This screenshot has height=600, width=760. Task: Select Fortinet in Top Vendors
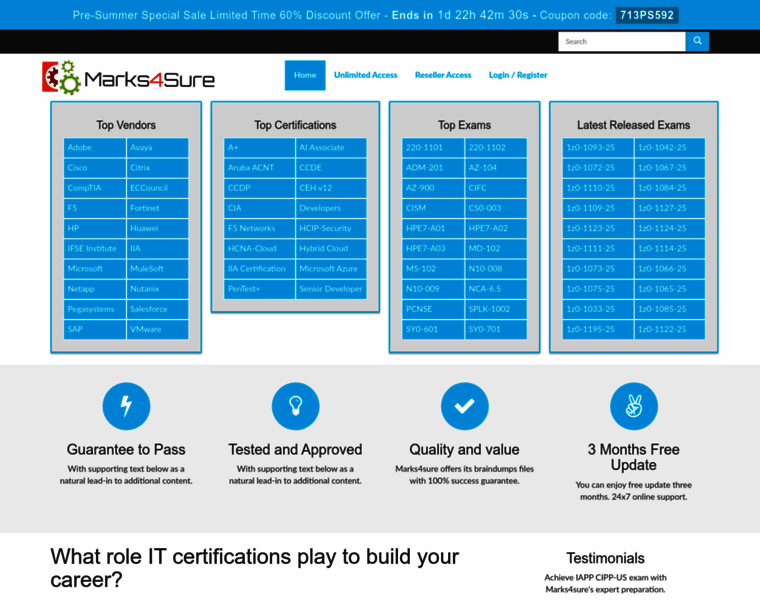158,208
